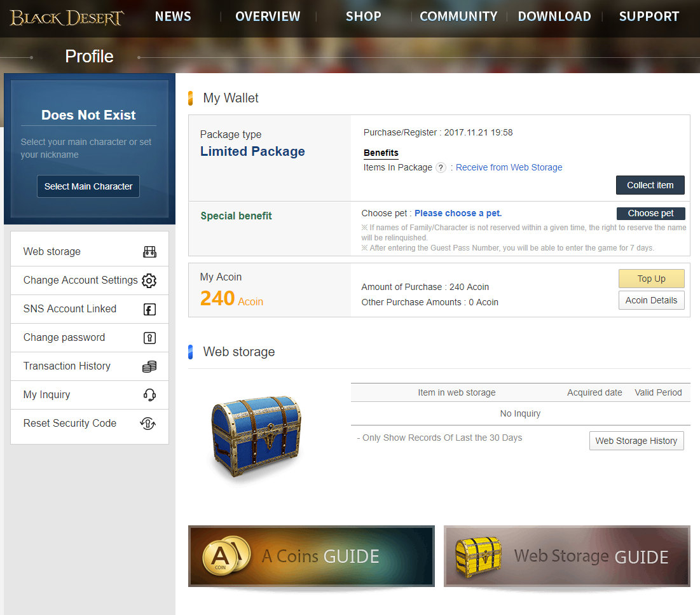Image resolution: width=700 pixels, height=615 pixels.
Task: Open Web Storage History
Action: [x=636, y=441]
